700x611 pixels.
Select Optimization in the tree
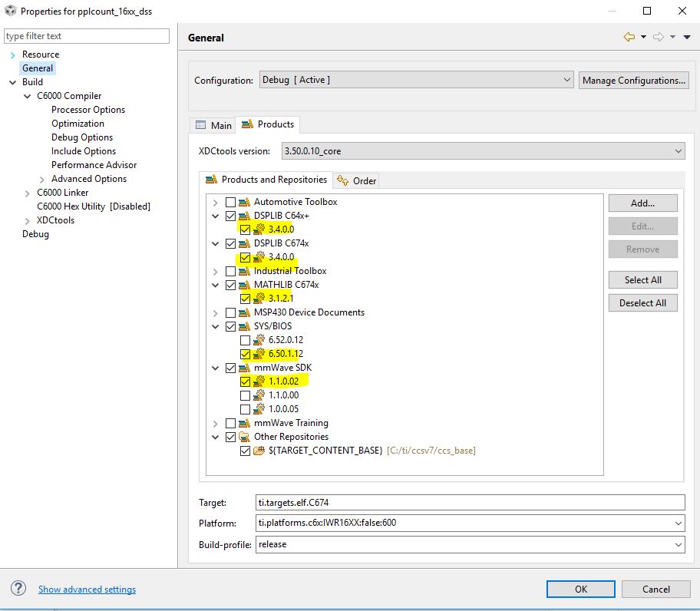point(78,124)
